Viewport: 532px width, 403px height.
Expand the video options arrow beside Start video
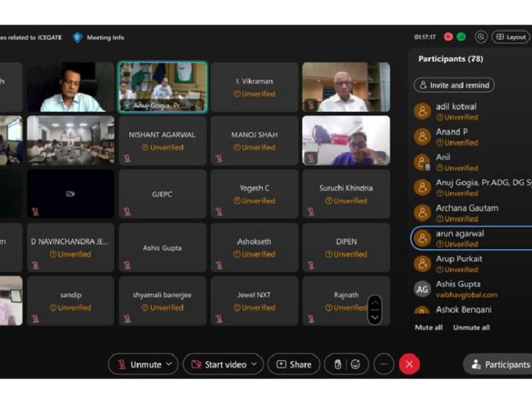pos(254,364)
